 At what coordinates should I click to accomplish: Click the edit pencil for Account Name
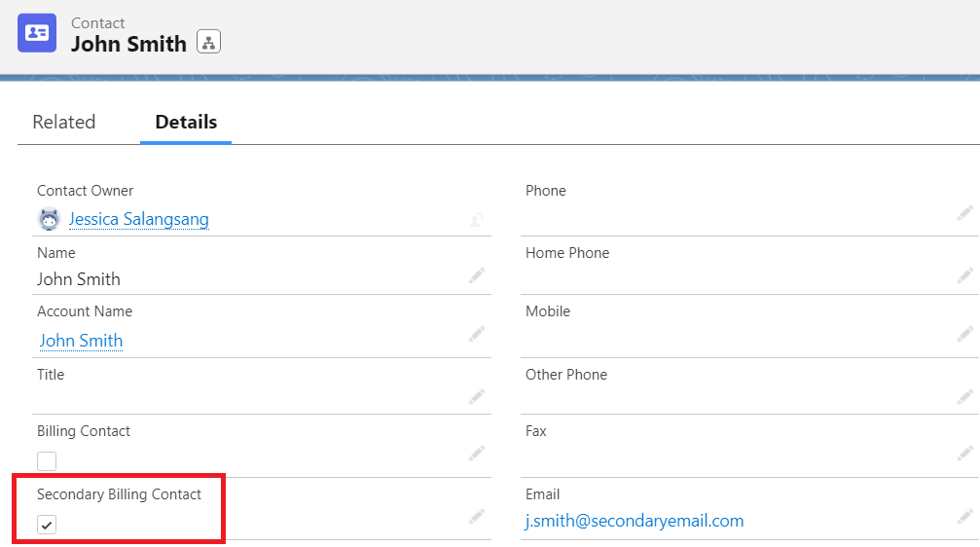477,335
